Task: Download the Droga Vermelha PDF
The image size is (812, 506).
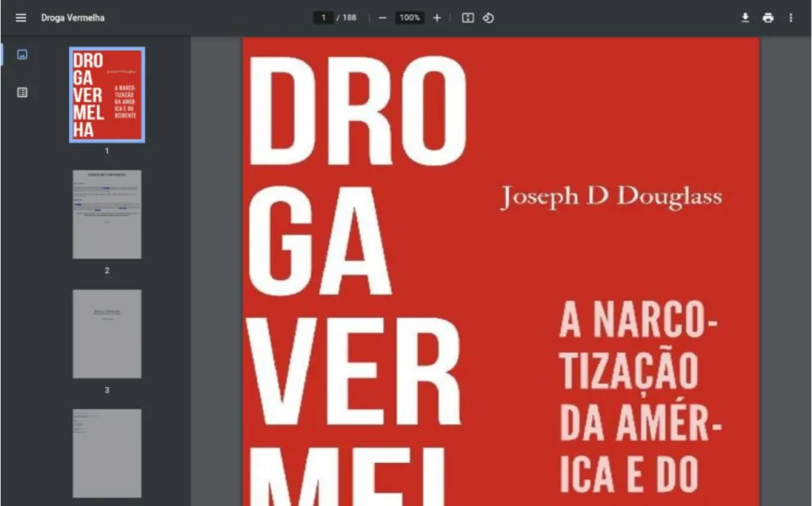Action: pos(745,17)
